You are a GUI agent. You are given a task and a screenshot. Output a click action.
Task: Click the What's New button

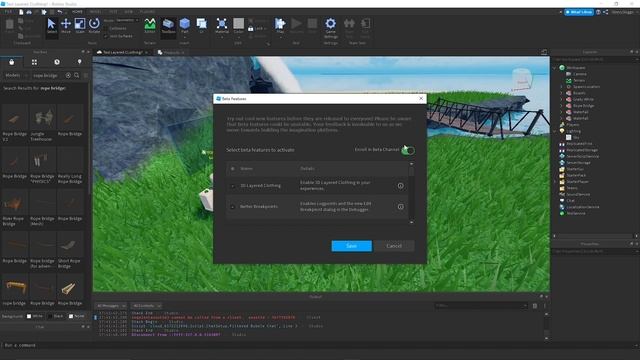pyautogui.click(x=579, y=12)
